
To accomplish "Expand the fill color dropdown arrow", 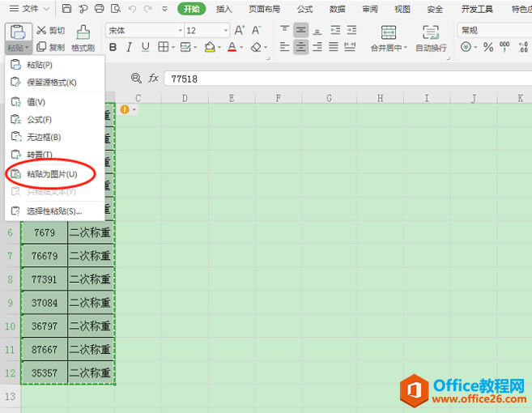I will click(x=219, y=47).
